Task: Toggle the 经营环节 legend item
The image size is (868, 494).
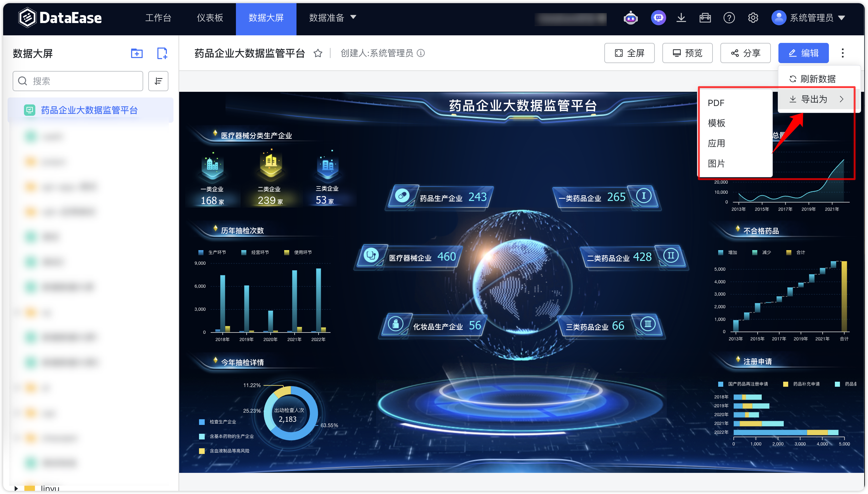Action: pos(255,252)
